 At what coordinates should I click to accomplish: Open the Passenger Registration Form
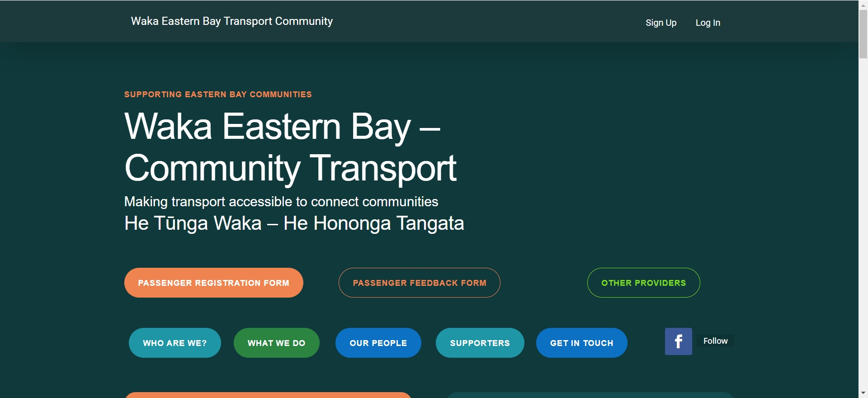213,283
